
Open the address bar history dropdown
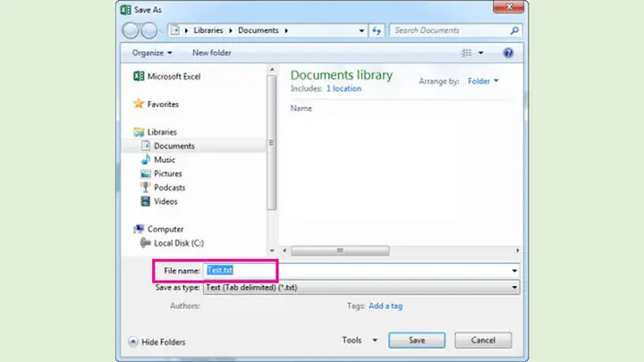point(361,30)
